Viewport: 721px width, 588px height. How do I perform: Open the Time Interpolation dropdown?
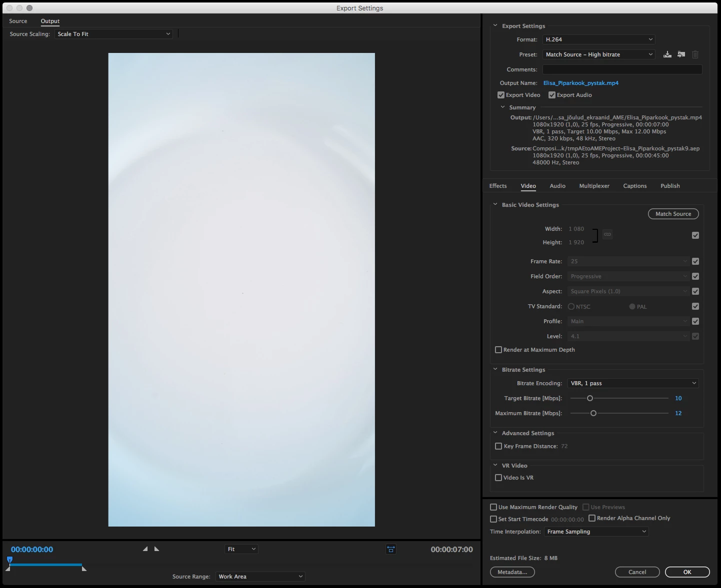coord(596,532)
